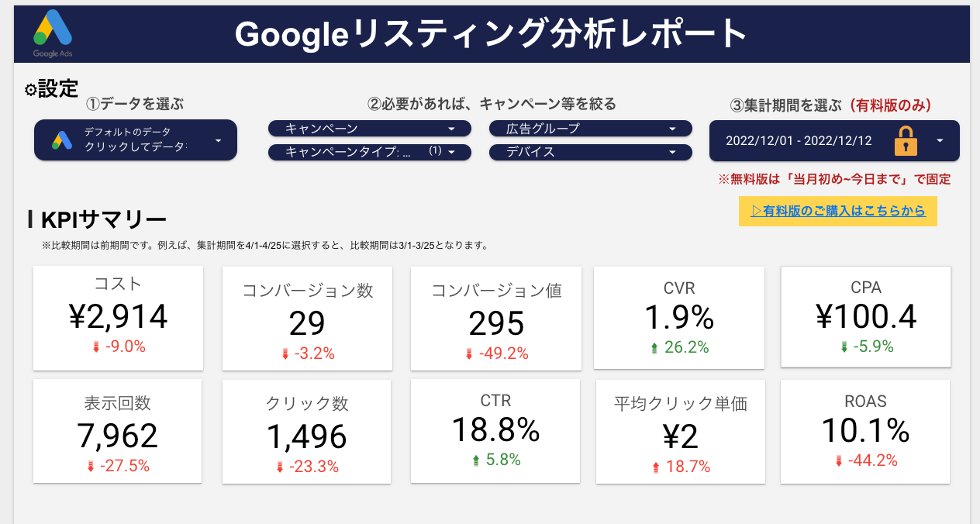Click the settings gear icon beside 設定
980x524 pixels.
coord(31,90)
